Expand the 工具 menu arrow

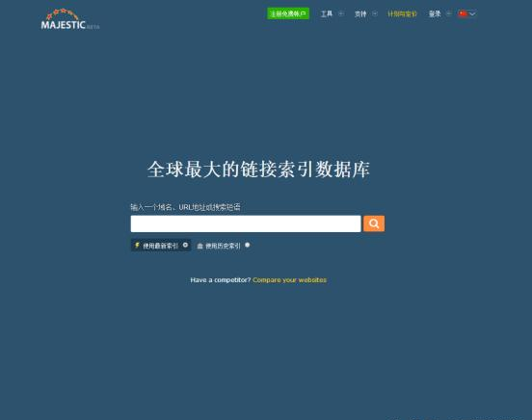(x=341, y=13)
